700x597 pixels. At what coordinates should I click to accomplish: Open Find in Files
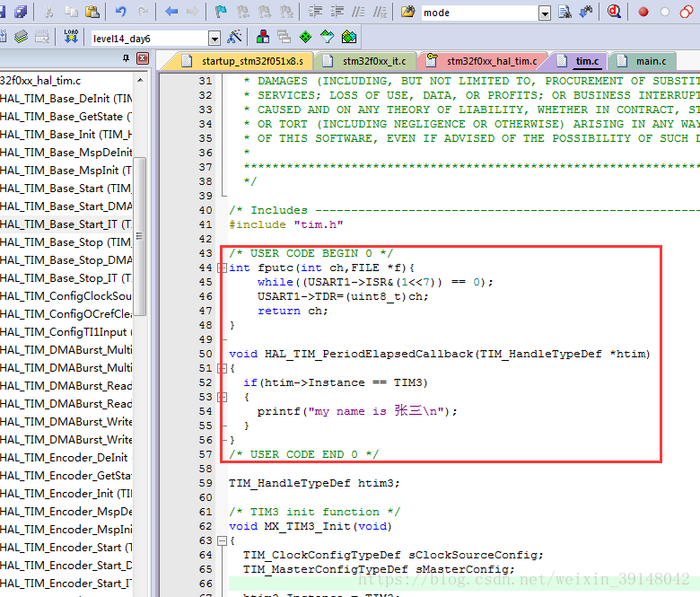click(407, 12)
